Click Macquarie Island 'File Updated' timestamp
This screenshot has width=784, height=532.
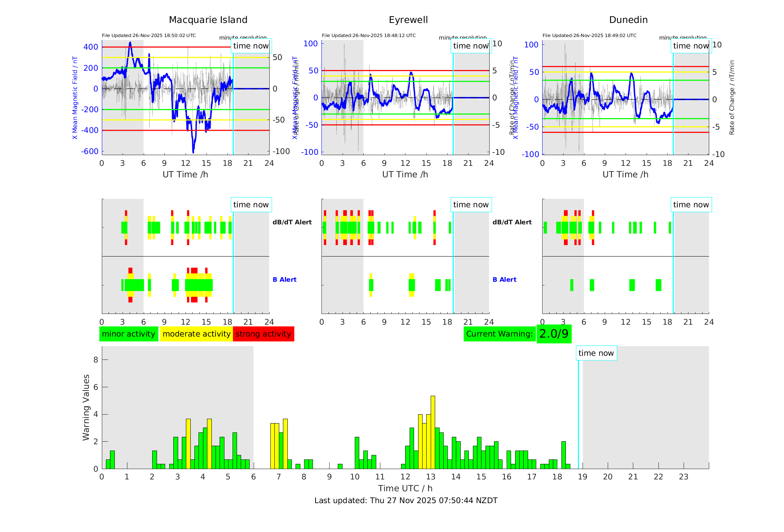pos(149,36)
